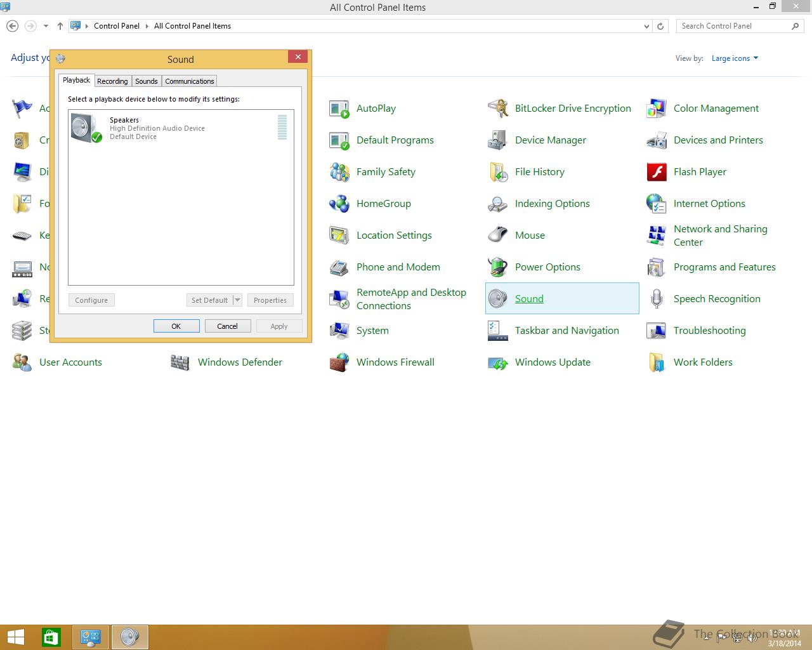Open the Family Safety icon
This screenshot has height=650, width=812.
pos(339,172)
